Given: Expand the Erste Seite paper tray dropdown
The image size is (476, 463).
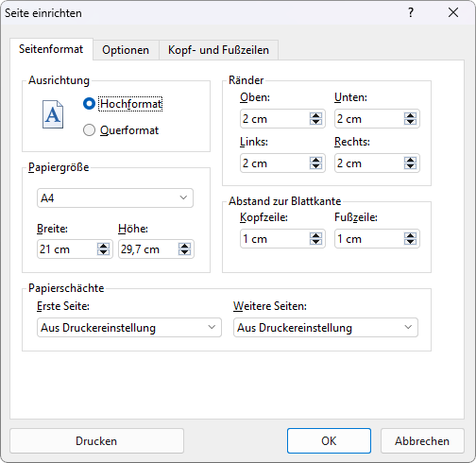Looking at the screenshot, I should tap(129, 328).
